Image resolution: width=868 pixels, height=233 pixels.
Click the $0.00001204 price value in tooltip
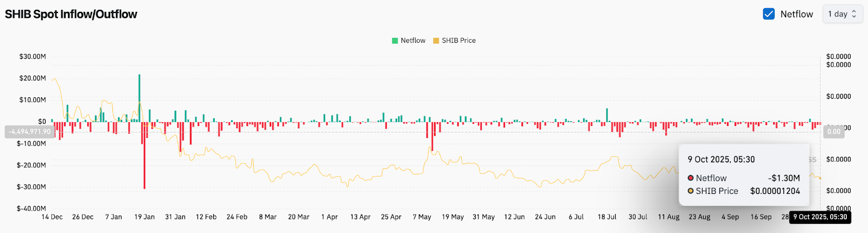click(775, 191)
